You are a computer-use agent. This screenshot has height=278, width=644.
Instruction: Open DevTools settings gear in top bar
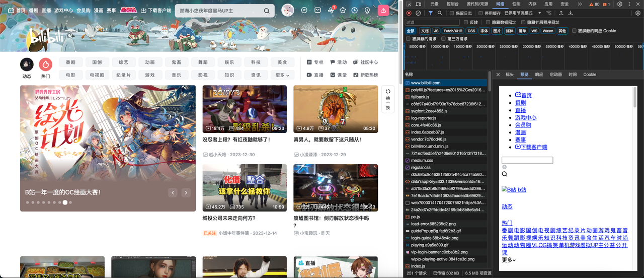tap(620, 4)
